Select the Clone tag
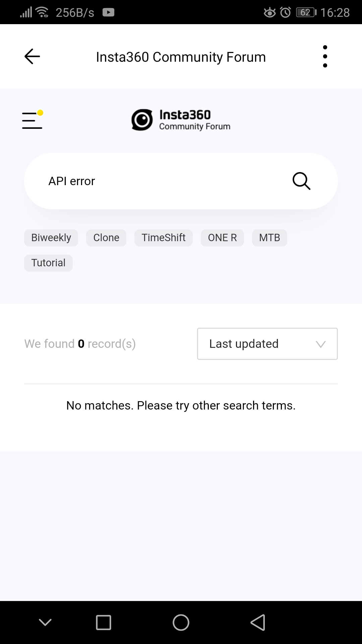362x644 pixels. coord(106,238)
